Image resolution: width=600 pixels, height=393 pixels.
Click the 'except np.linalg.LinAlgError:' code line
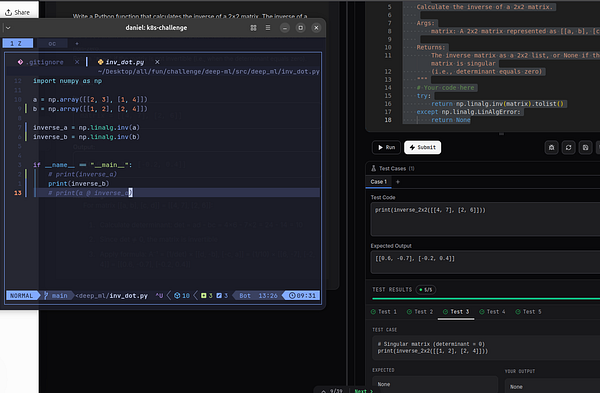click(x=468, y=112)
